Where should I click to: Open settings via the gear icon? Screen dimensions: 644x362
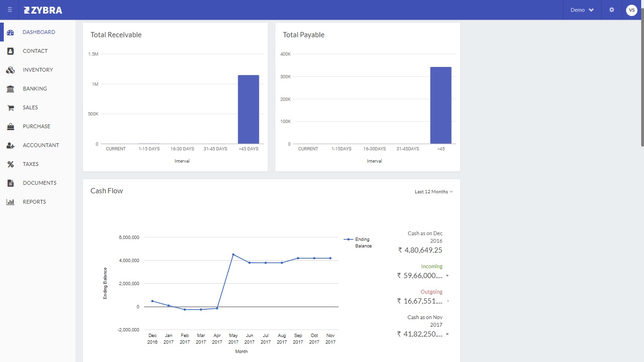(611, 10)
